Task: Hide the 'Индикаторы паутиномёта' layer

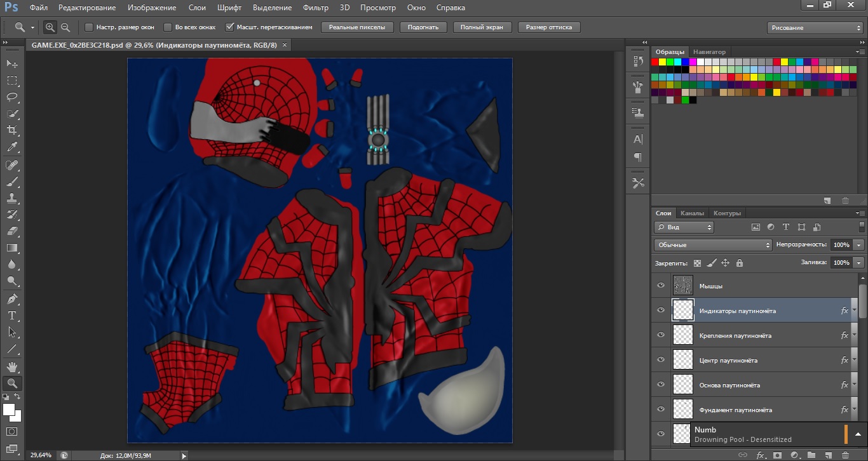Action: point(661,311)
